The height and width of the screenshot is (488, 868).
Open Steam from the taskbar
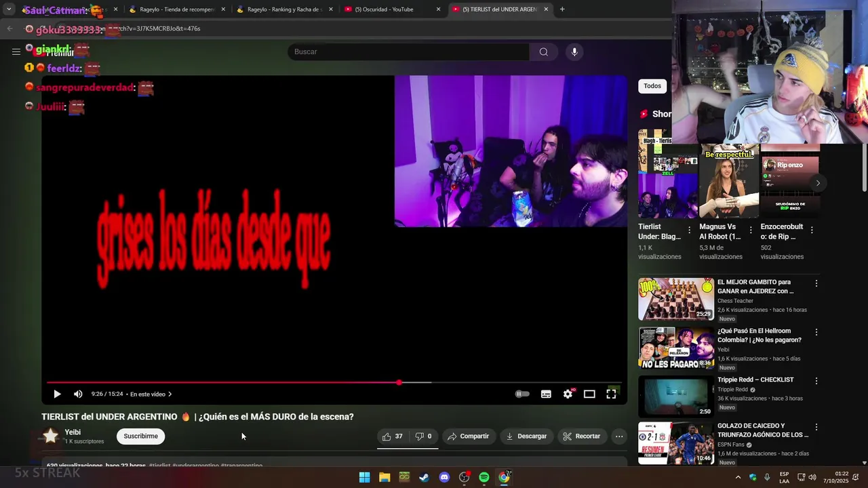pyautogui.click(x=424, y=477)
